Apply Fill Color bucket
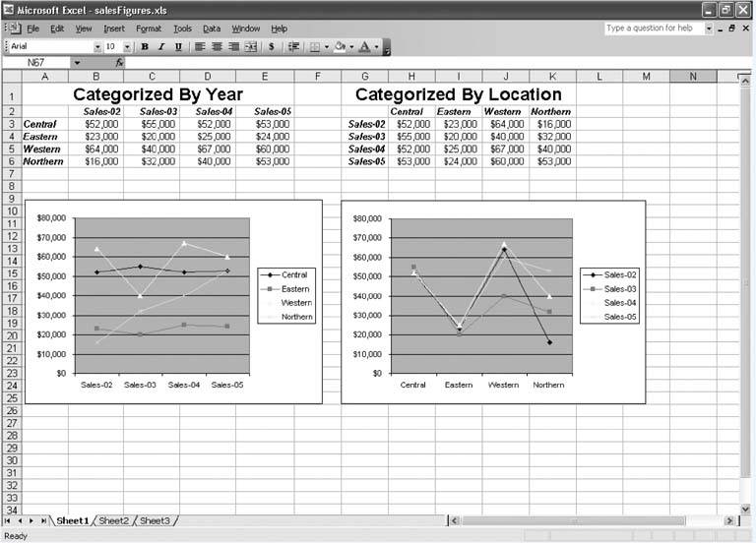The image size is (756, 543). (x=340, y=47)
